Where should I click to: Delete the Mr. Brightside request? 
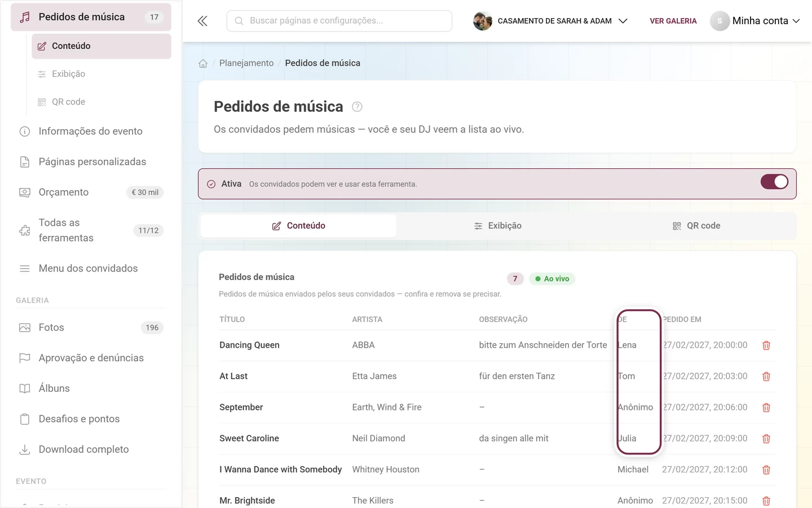(x=766, y=501)
